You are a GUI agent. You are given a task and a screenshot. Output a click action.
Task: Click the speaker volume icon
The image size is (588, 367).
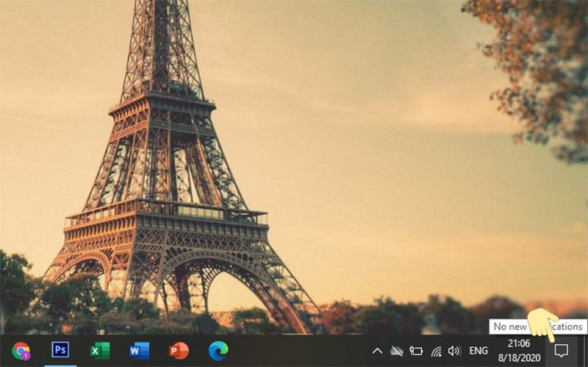(x=454, y=352)
